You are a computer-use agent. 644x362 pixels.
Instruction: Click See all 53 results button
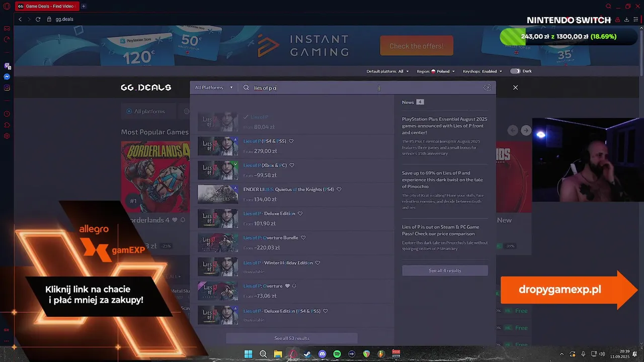coord(292,338)
